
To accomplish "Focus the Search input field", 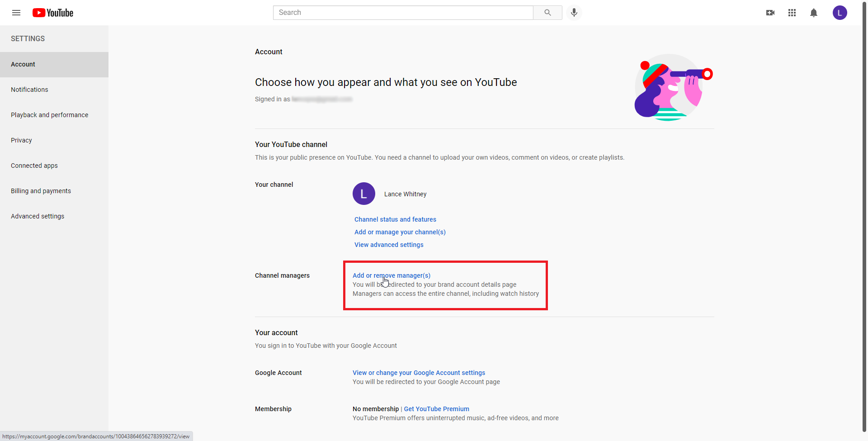I will [403, 13].
